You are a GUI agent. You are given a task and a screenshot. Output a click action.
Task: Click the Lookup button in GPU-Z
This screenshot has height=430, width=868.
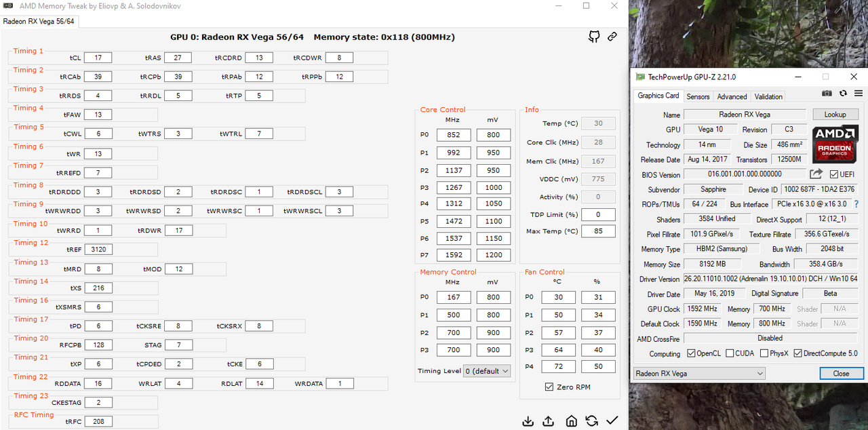tap(835, 115)
